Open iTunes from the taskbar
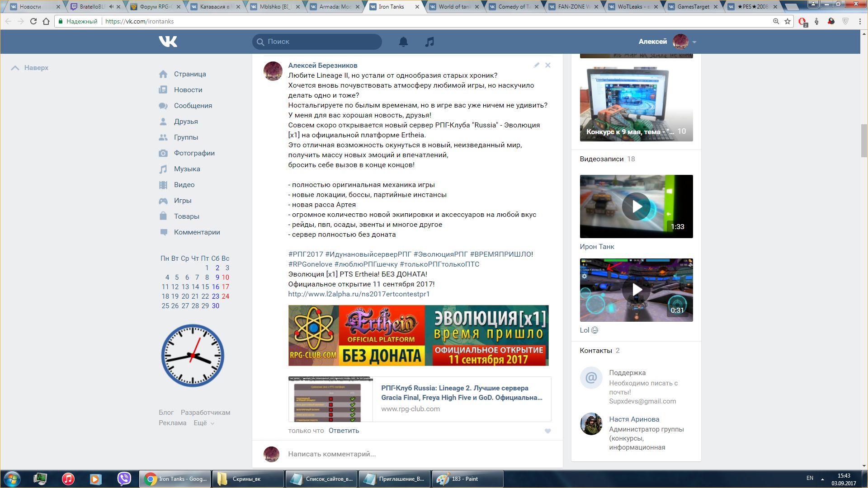The height and width of the screenshot is (488, 868). tap(68, 479)
